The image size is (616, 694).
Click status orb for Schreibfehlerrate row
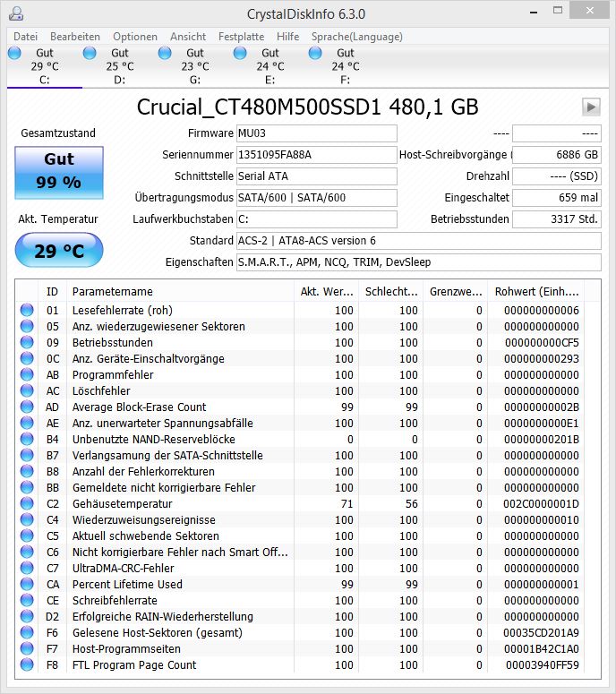tap(27, 600)
